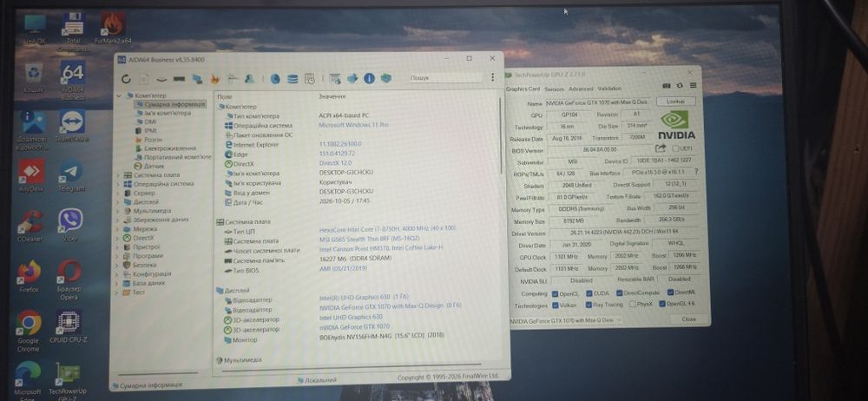Click the teal 3D box icon in AIDA64 toolbar
The height and width of the screenshot is (401, 868).
(x=386, y=79)
